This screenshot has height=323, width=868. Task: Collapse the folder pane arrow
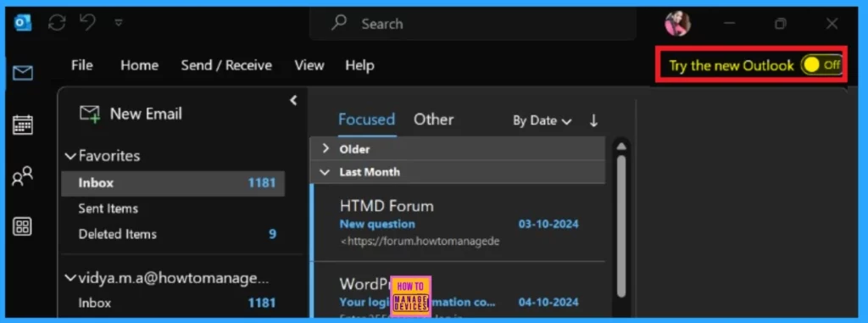click(x=293, y=100)
